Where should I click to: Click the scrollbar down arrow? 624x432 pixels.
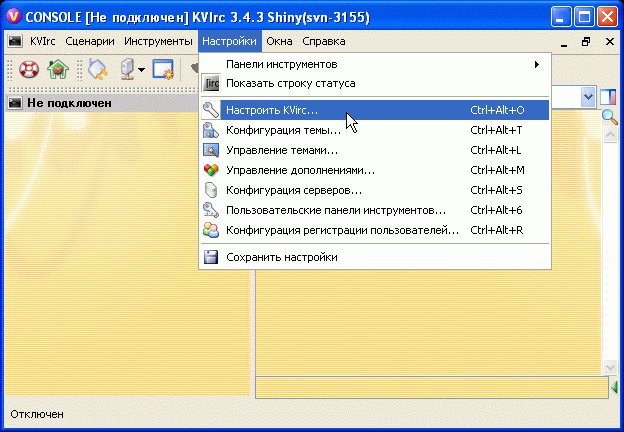pos(610,367)
